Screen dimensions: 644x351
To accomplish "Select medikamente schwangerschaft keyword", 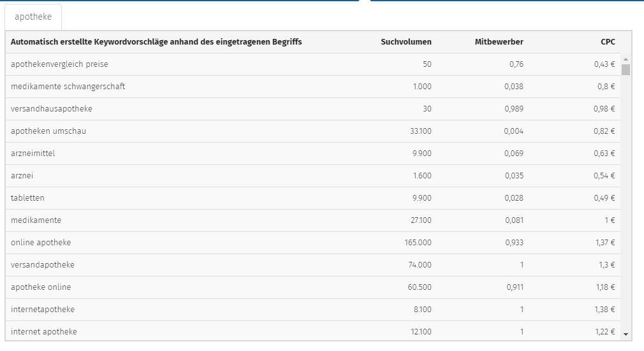I will tap(68, 87).
